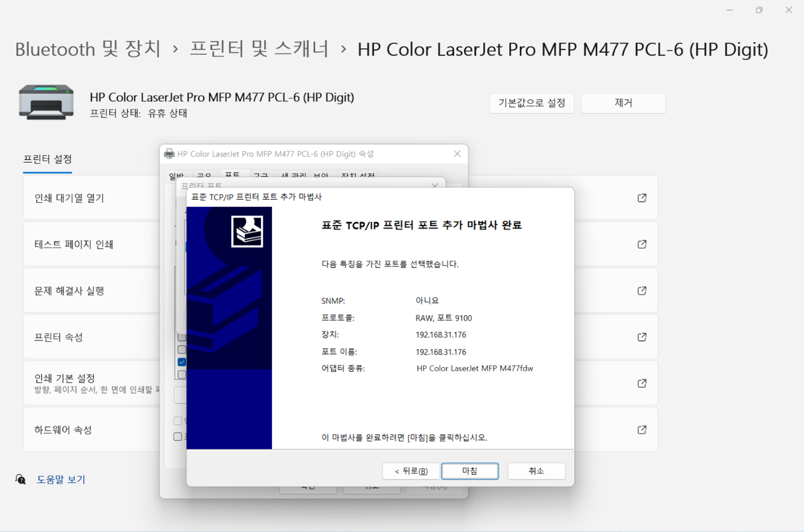
Task: Open the 도움말 보기 help link
Action: (x=61, y=479)
